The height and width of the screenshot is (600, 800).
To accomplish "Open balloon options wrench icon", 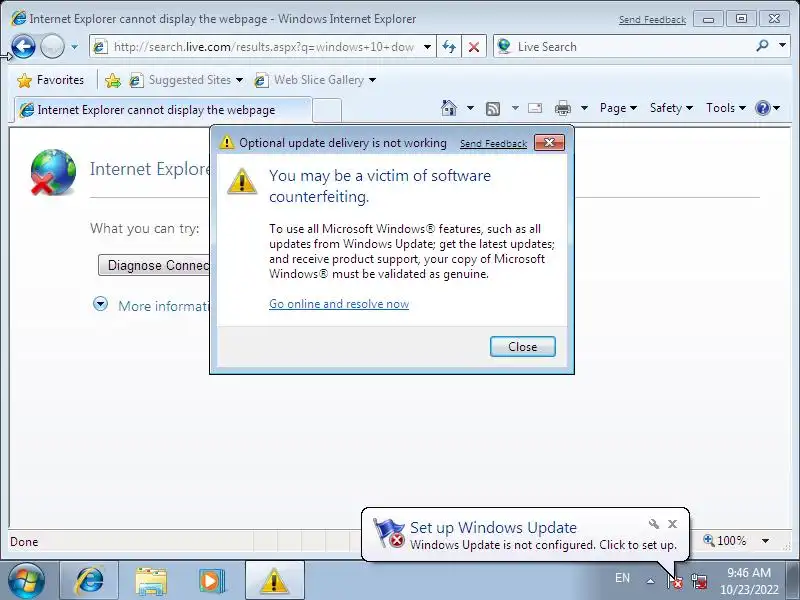I will tap(654, 524).
